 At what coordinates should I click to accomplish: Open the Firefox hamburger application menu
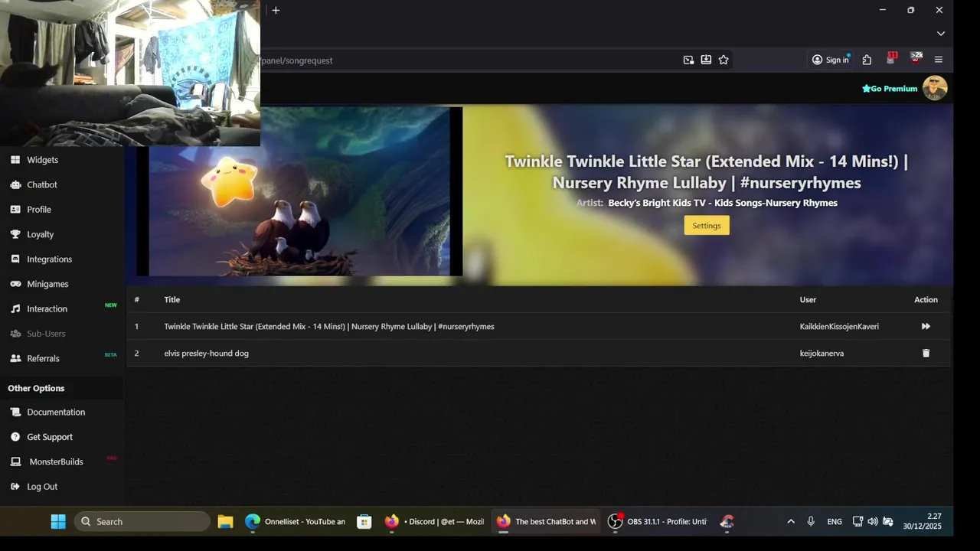939,60
